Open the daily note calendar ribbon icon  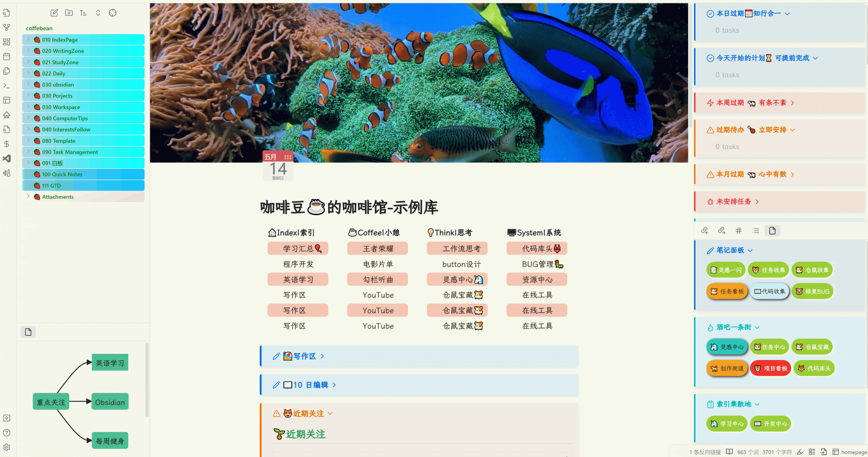pyautogui.click(x=6, y=56)
